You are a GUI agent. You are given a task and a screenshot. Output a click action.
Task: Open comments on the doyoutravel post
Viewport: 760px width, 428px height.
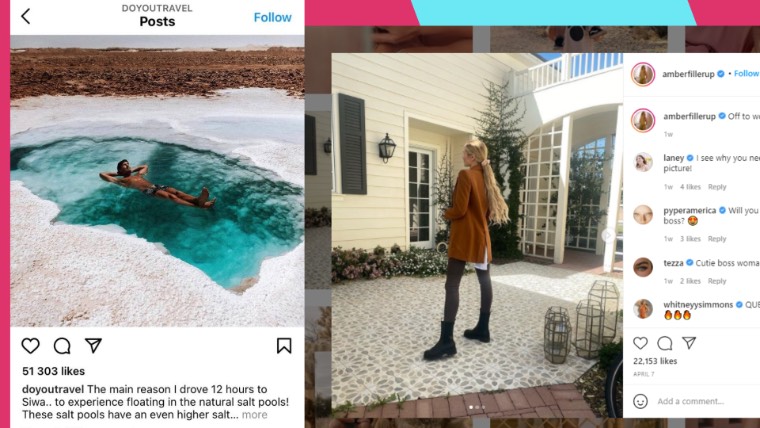[62, 346]
